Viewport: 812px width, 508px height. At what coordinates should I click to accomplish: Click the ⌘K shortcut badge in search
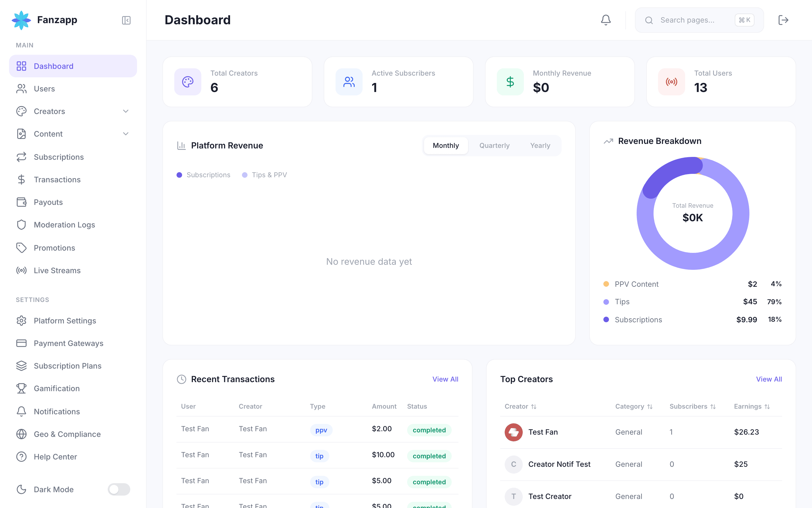pos(744,20)
